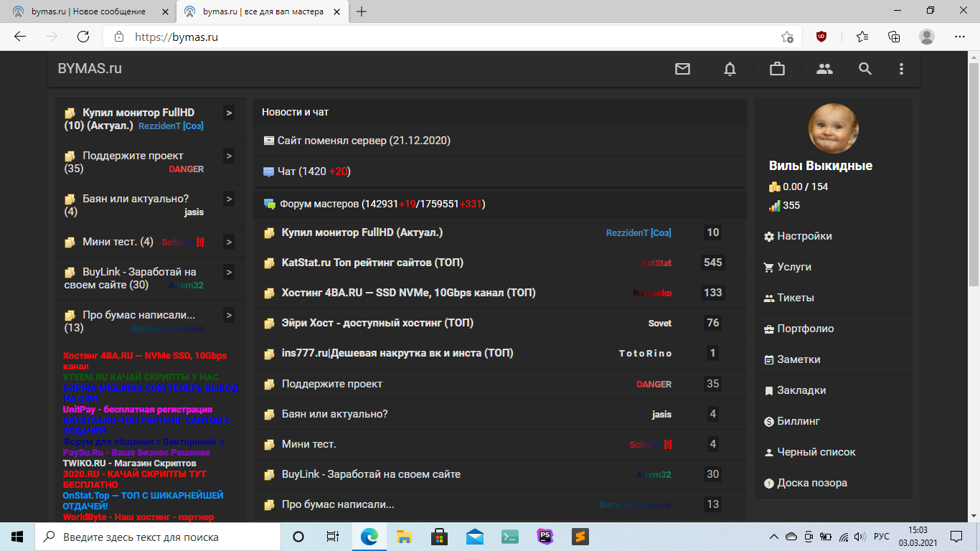980x551 pixels.
Task: Click the Windows taskbar search box
Action: point(158,537)
